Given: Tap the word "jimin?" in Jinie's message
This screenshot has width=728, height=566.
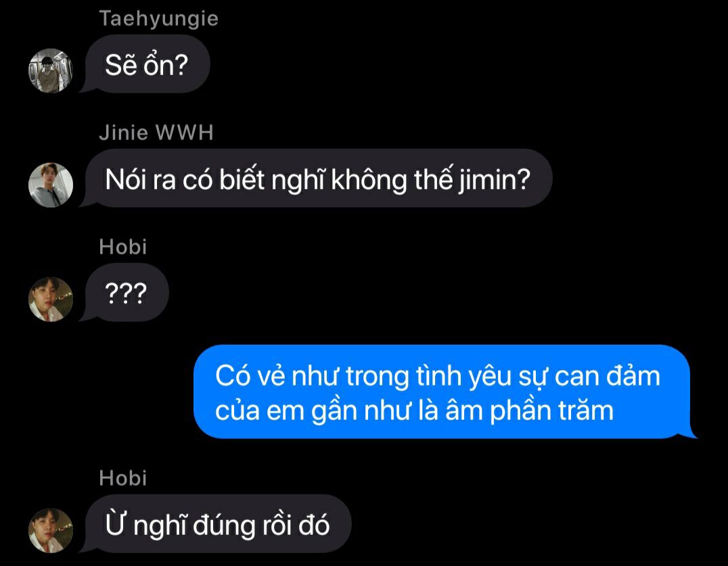Looking at the screenshot, I should click(495, 180).
